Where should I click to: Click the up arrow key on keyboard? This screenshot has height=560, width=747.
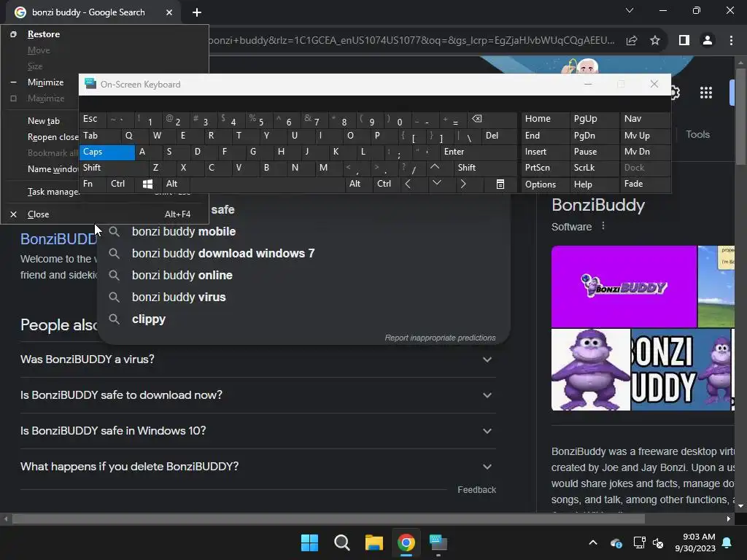click(x=435, y=168)
